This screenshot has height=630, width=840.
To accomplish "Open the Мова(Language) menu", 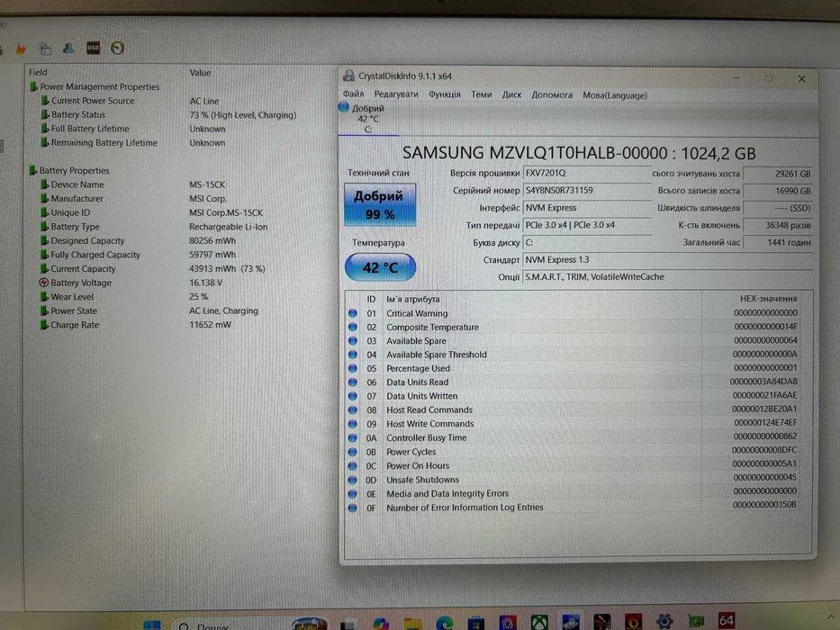I will 614,95.
